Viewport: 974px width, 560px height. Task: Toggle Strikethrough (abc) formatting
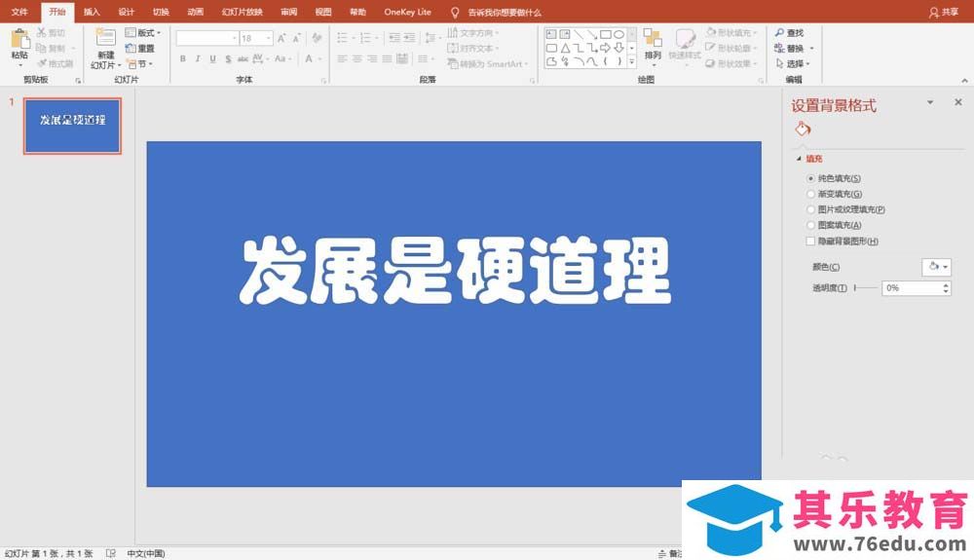click(243, 59)
